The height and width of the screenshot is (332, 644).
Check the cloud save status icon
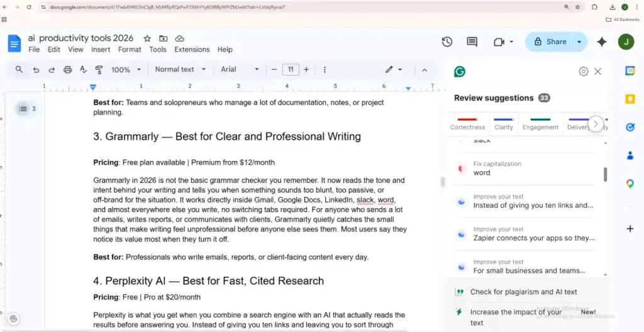click(179, 38)
